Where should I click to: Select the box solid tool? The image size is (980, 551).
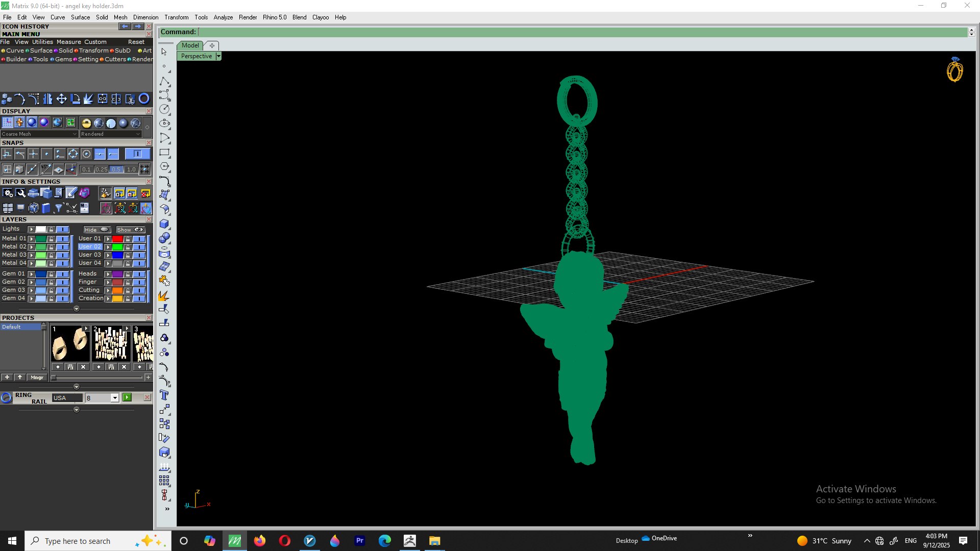click(164, 223)
